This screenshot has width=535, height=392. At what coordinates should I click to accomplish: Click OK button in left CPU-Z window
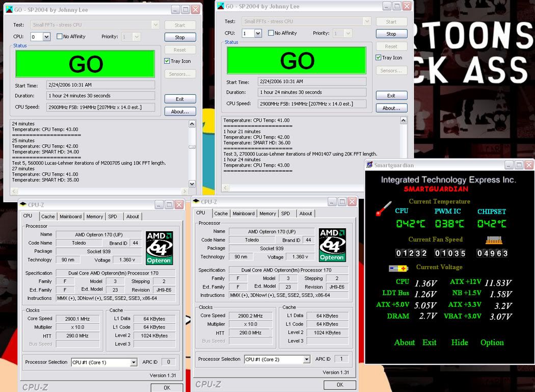(167, 387)
